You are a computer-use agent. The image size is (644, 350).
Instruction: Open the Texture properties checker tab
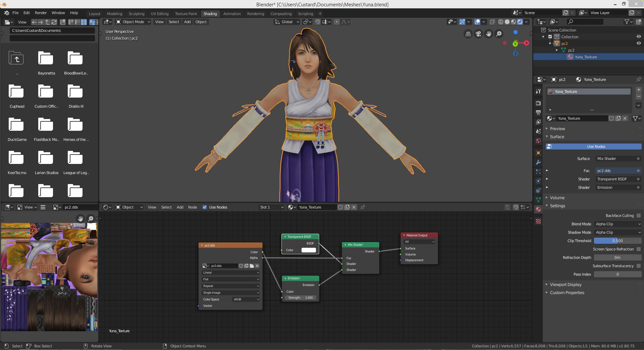point(538,221)
